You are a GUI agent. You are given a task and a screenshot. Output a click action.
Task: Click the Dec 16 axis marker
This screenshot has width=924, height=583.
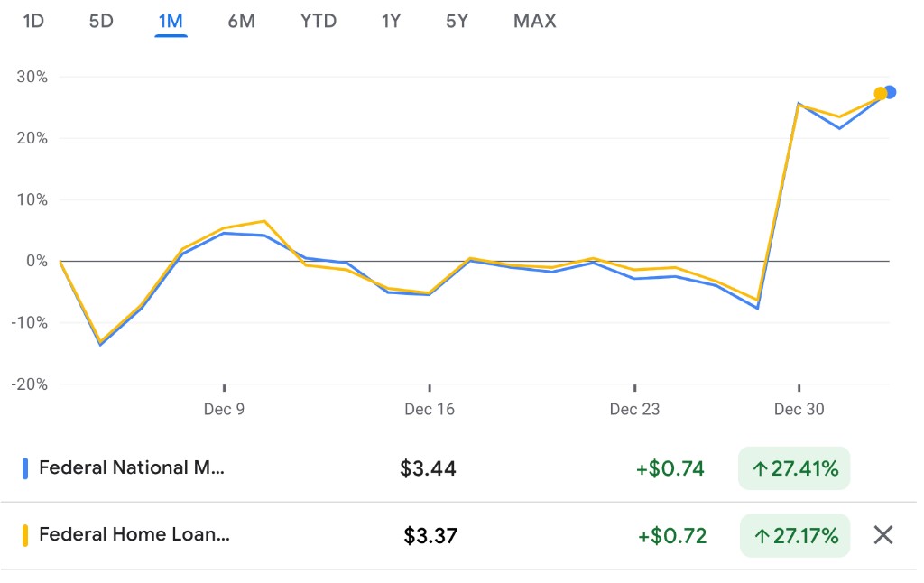(430, 409)
